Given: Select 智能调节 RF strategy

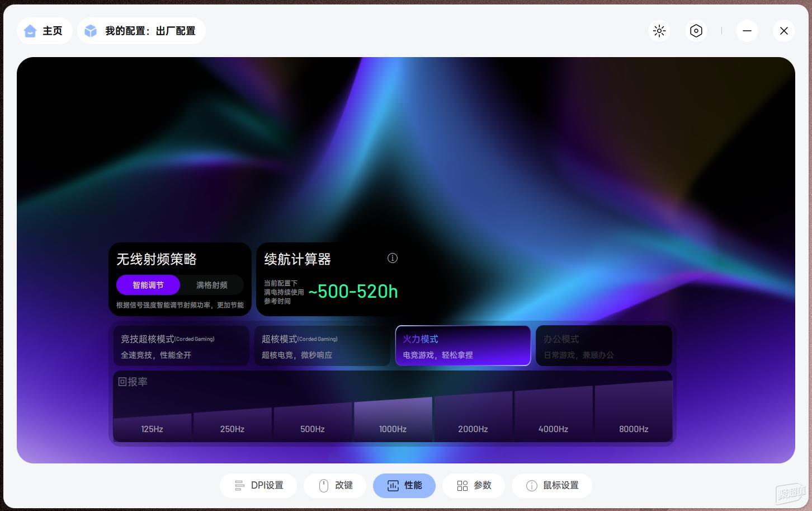Looking at the screenshot, I should [x=148, y=285].
